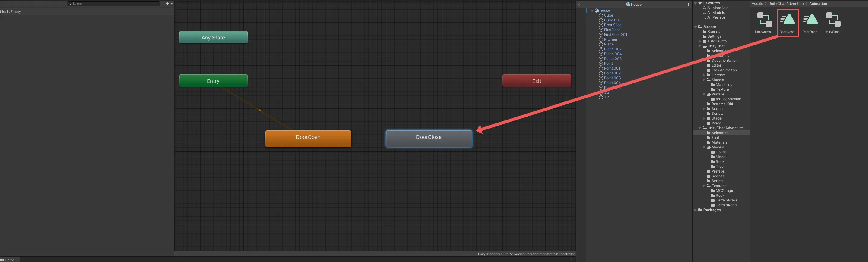Focus the parameter Name search field
Screen dimensions: 868x262
point(114,4)
